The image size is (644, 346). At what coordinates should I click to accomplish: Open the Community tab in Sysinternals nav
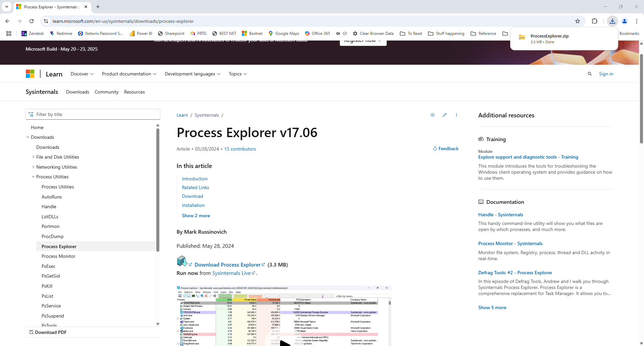click(106, 92)
